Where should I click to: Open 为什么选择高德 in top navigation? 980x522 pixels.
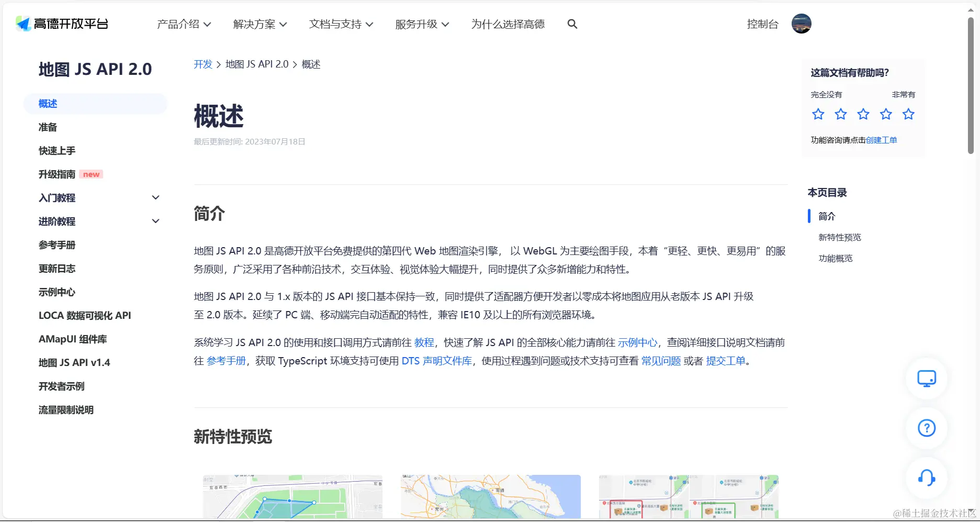tap(508, 24)
